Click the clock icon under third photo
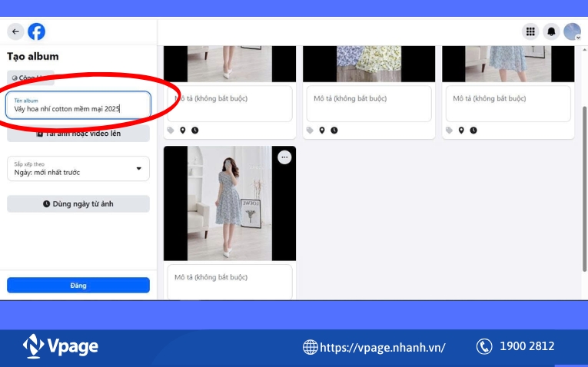Viewport: 588px width, 367px height. pyautogui.click(x=473, y=131)
